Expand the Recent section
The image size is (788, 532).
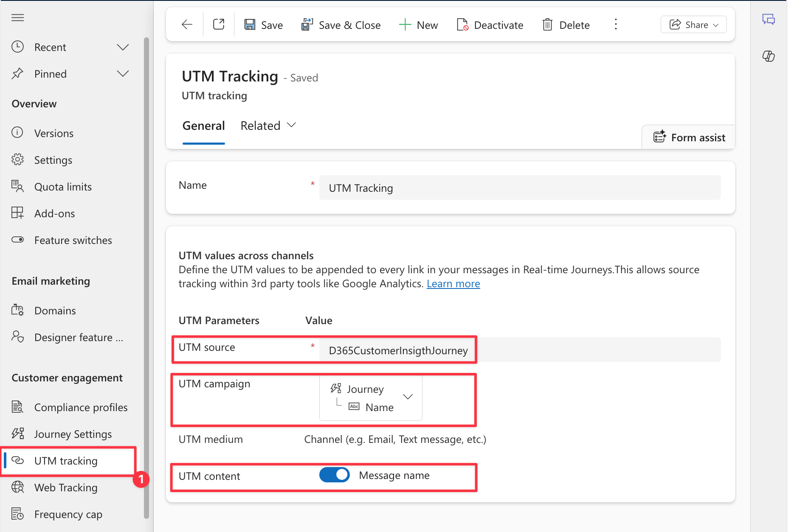point(123,47)
